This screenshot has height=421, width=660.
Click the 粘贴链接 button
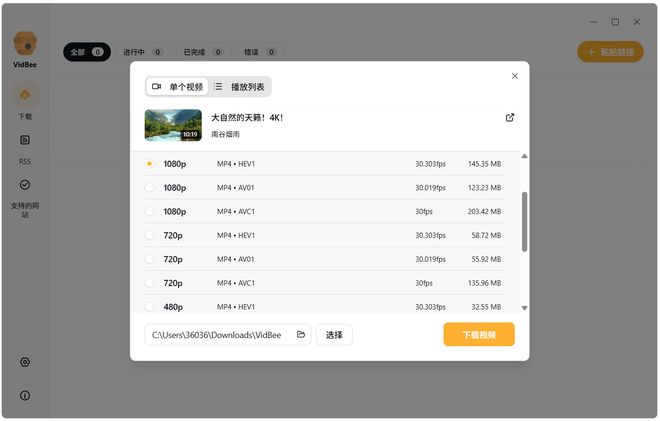tap(610, 52)
